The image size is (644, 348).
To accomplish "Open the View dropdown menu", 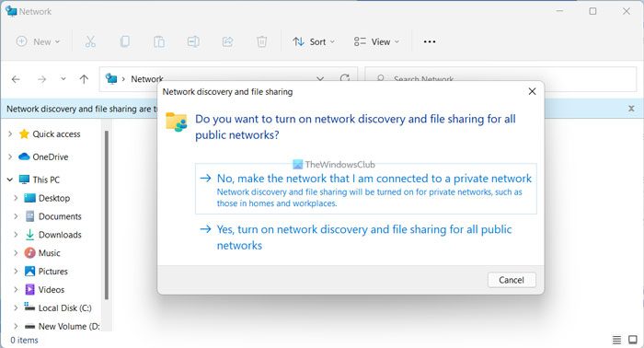I will click(376, 41).
